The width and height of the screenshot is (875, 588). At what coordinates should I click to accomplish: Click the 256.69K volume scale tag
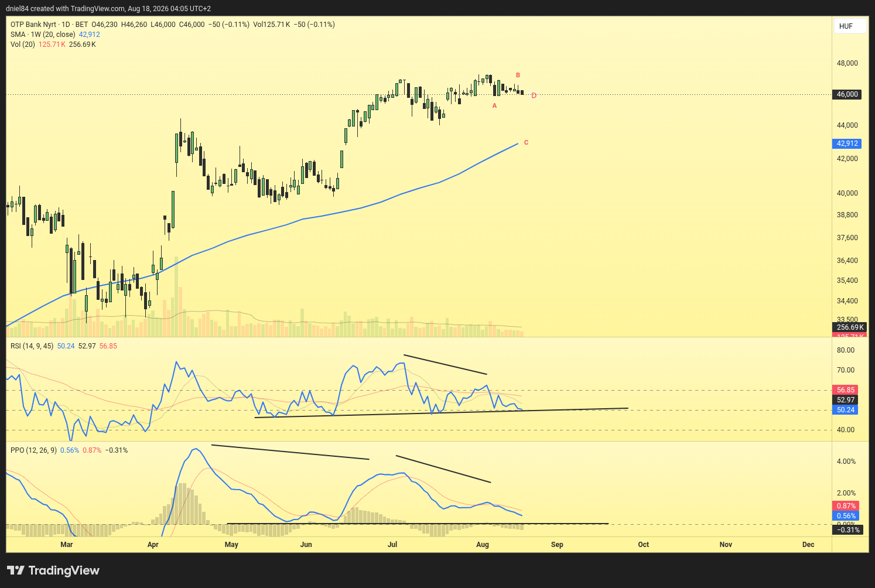coord(850,327)
